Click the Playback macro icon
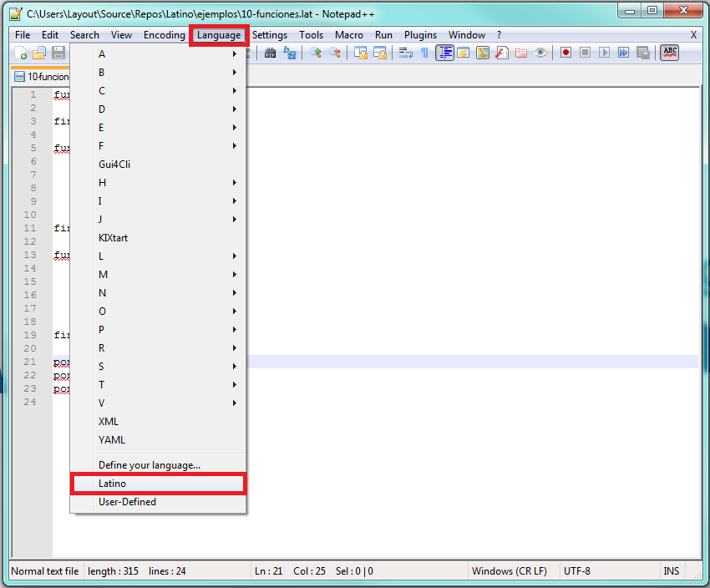 (x=604, y=53)
